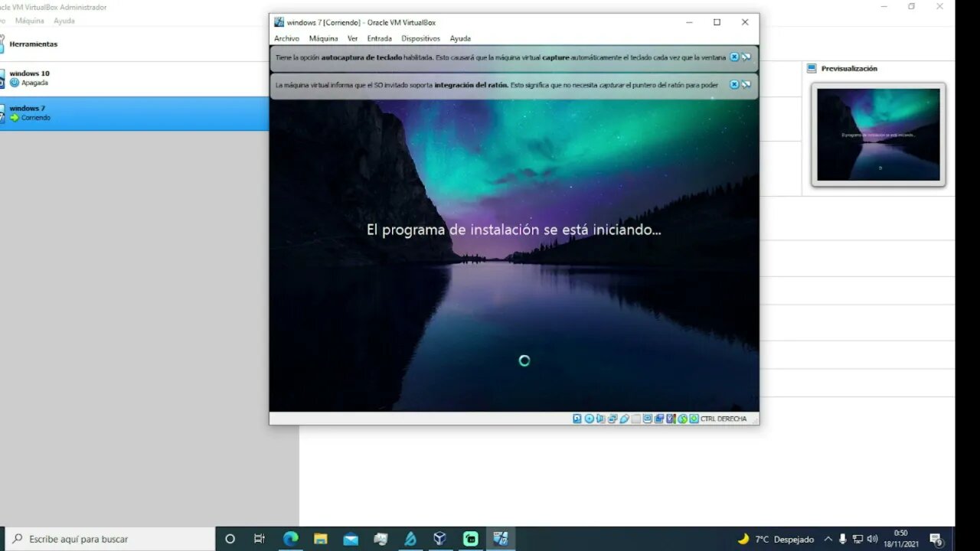Select the windows 10 virtual machine
This screenshot has width=980, height=551.
coord(134,78)
